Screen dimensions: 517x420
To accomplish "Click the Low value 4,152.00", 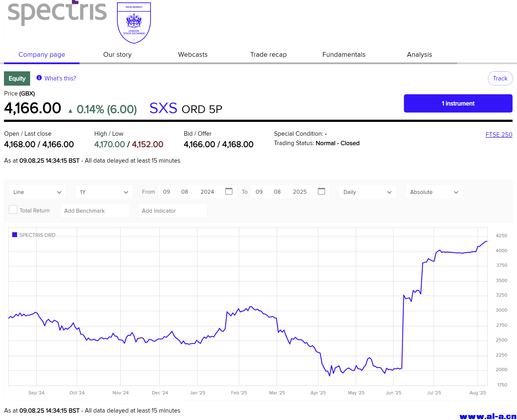I will pyautogui.click(x=148, y=144).
